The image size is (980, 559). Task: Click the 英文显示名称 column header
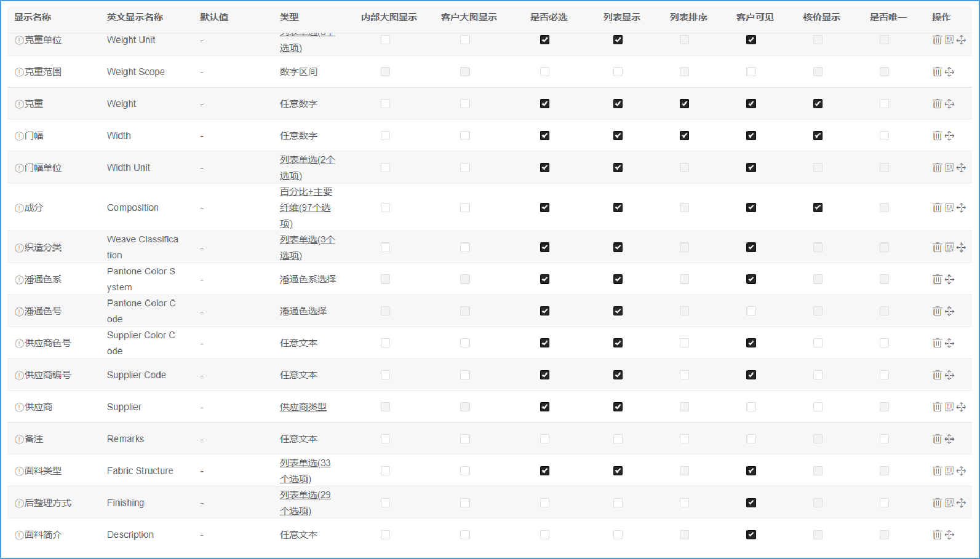135,17
